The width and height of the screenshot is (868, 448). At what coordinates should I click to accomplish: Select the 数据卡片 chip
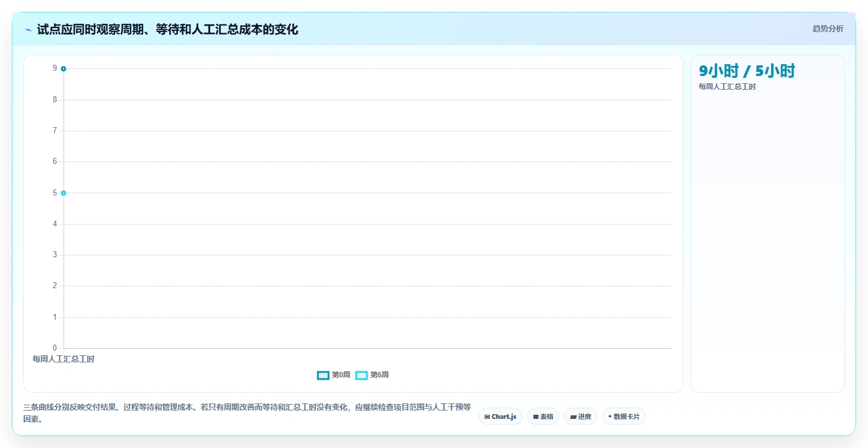click(x=623, y=417)
